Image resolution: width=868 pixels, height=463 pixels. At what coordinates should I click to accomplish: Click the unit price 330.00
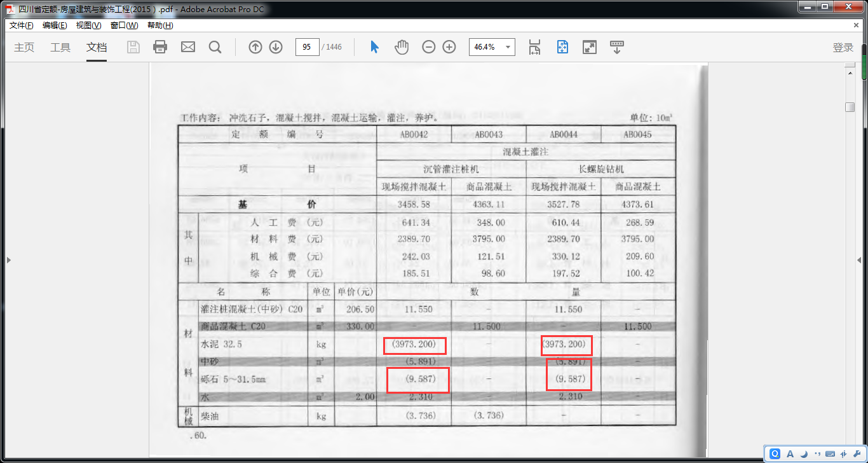click(x=360, y=326)
